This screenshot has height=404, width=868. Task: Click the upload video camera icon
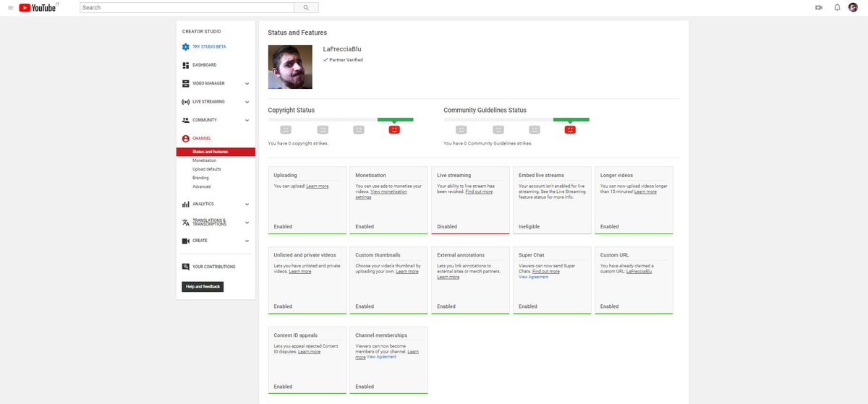pyautogui.click(x=819, y=7)
